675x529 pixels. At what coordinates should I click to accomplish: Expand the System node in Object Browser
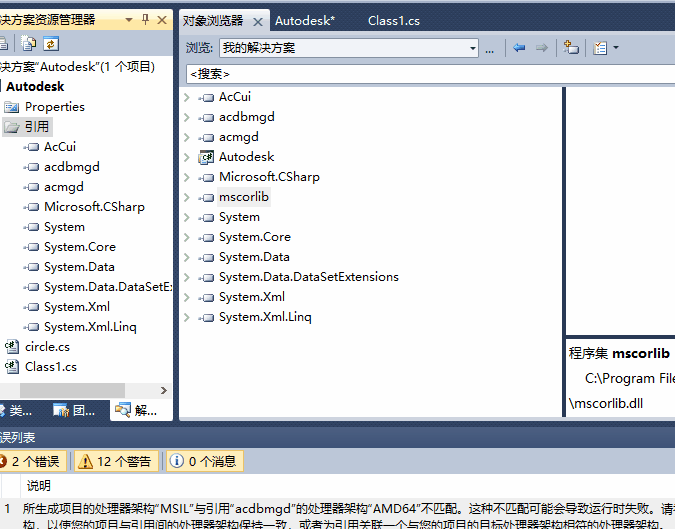[x=187, y=217]
